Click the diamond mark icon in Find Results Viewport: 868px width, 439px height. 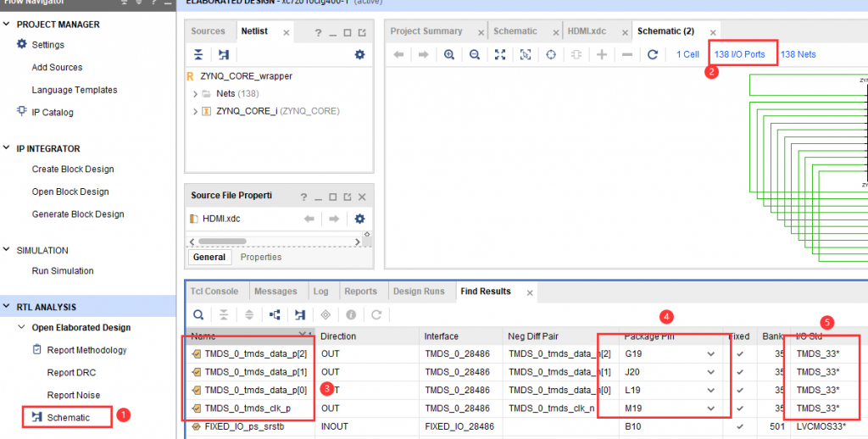coord(325,315)
